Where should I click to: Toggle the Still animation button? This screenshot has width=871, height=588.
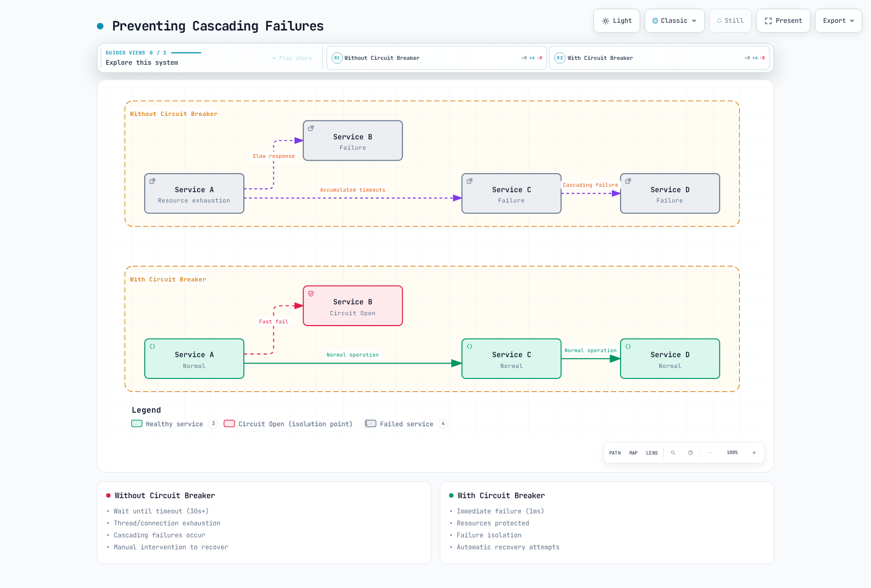(730, 21)
